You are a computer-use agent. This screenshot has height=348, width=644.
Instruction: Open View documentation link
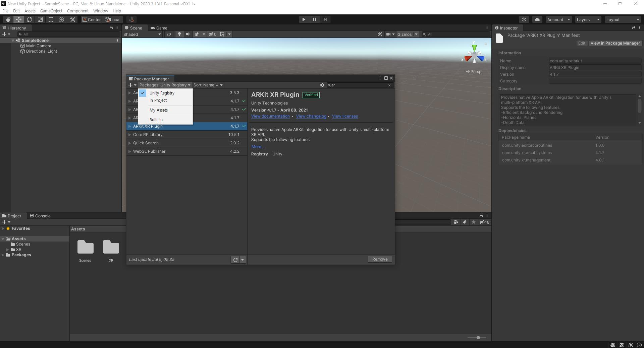tap(270, 116)
